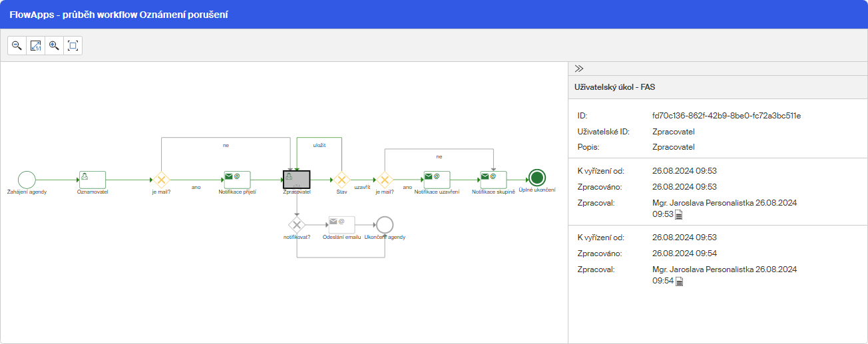
Task: Fit the diagram to the window
Action: click(73, 46)
